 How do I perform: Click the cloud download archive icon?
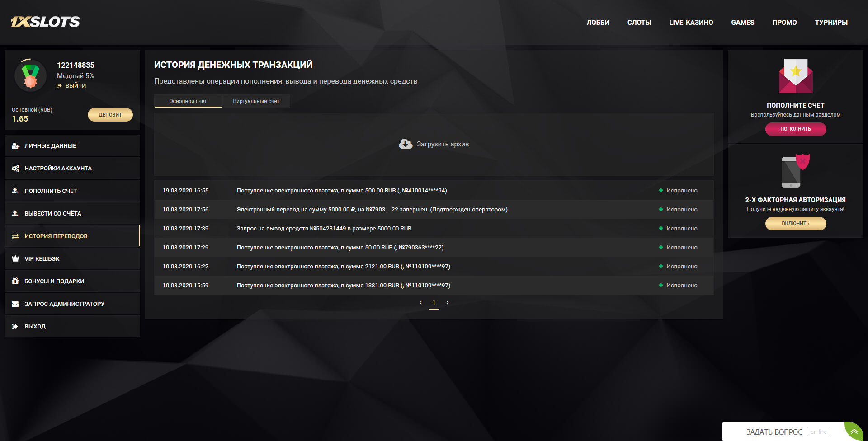point(406,144)
